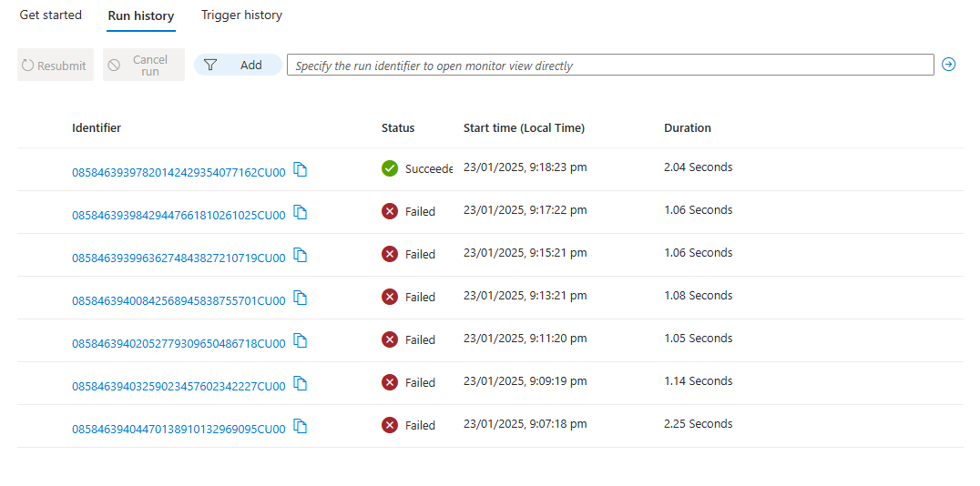Open failed run 08584639400842568945838755701CU00
The image size is (980, 486).
[179, 301]
